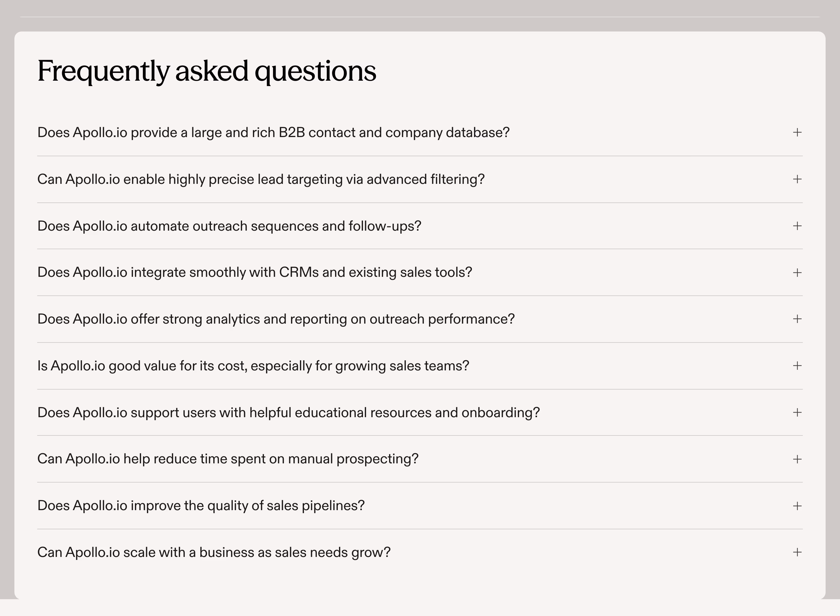The height and width of the screenshot is (616, 840).
Task: Click plus icon beside advanced filtering question
Action: 797,179
